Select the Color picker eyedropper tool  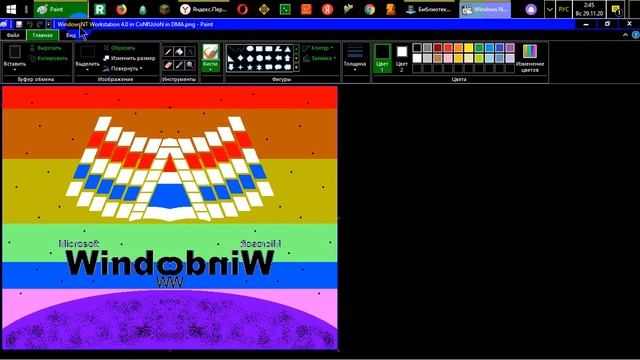pyautogui.click(x=179, y=65)
